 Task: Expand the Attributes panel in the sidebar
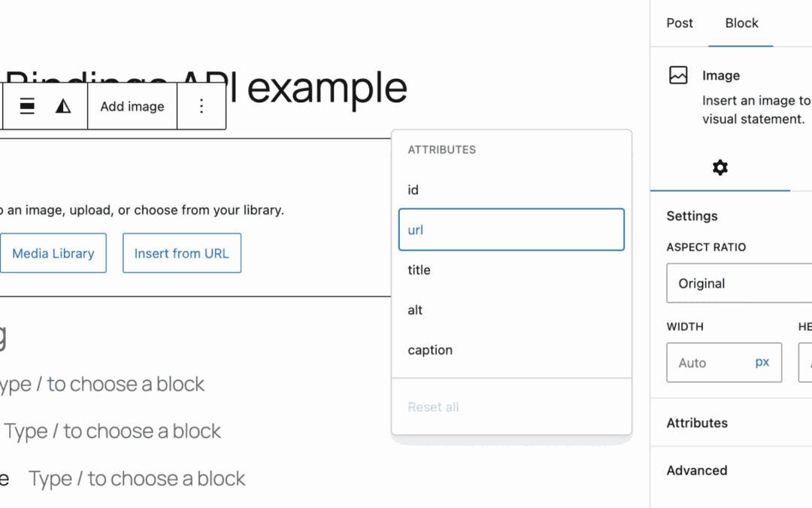tap(697, 423)
